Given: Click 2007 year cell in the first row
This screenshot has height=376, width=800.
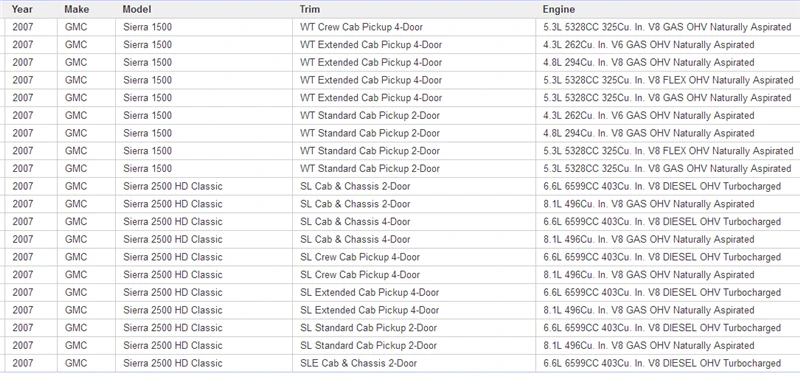Looking at the screenshot, I should pyautogui.click(x=22, y=27).
